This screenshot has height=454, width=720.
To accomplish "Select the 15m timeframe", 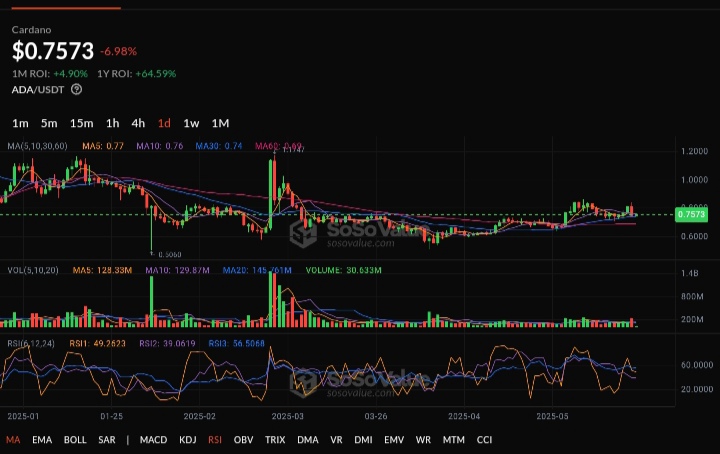I will [81, 123].
